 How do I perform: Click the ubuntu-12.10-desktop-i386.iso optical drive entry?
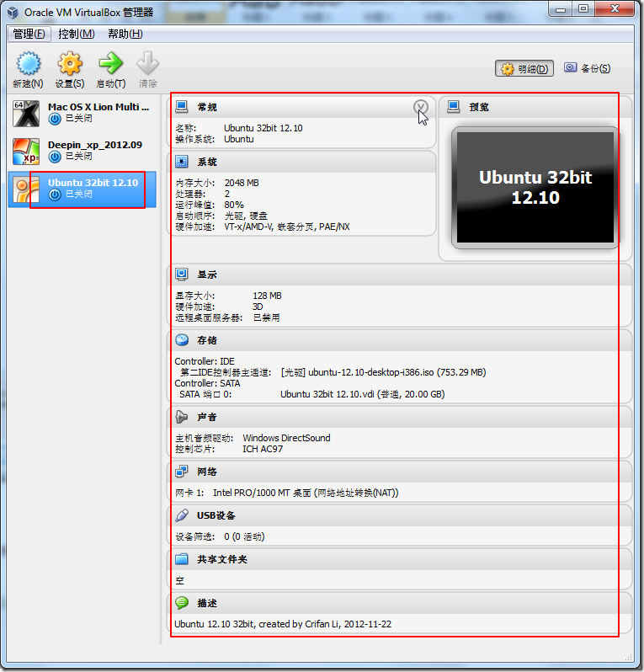click(384, 372)
